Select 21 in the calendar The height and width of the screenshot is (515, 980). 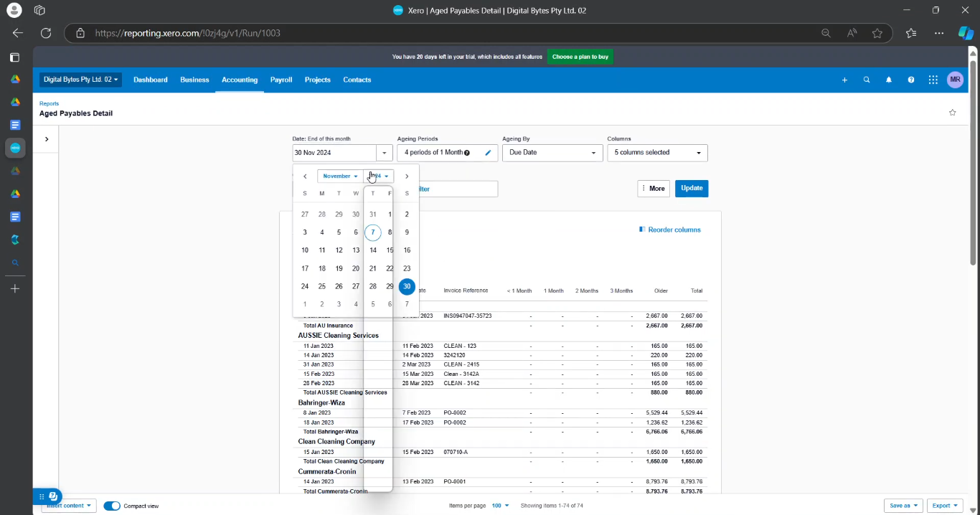click(372, 268)
